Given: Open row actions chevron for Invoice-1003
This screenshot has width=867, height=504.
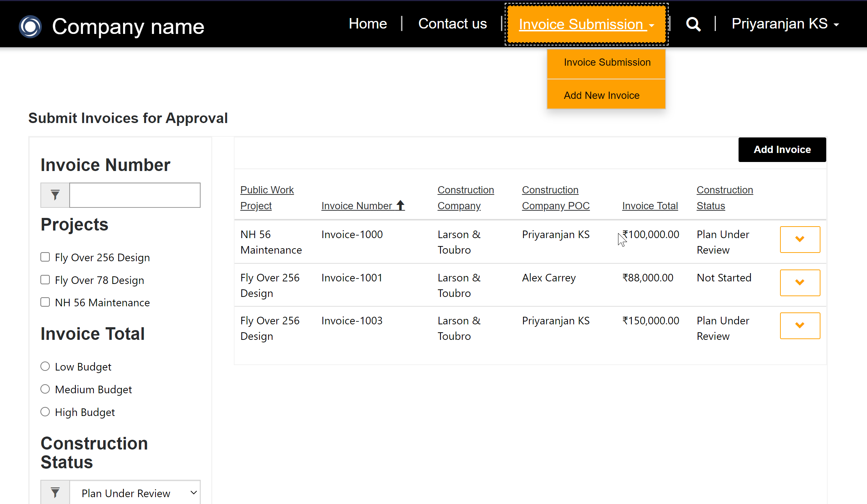Looking at the screenshot, I should tap(800, 325).
